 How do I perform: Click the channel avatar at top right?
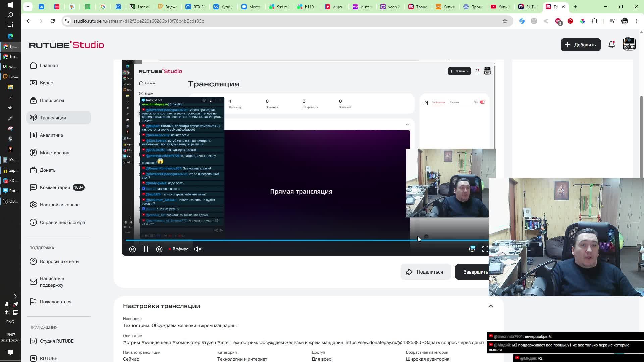point(629,45)
